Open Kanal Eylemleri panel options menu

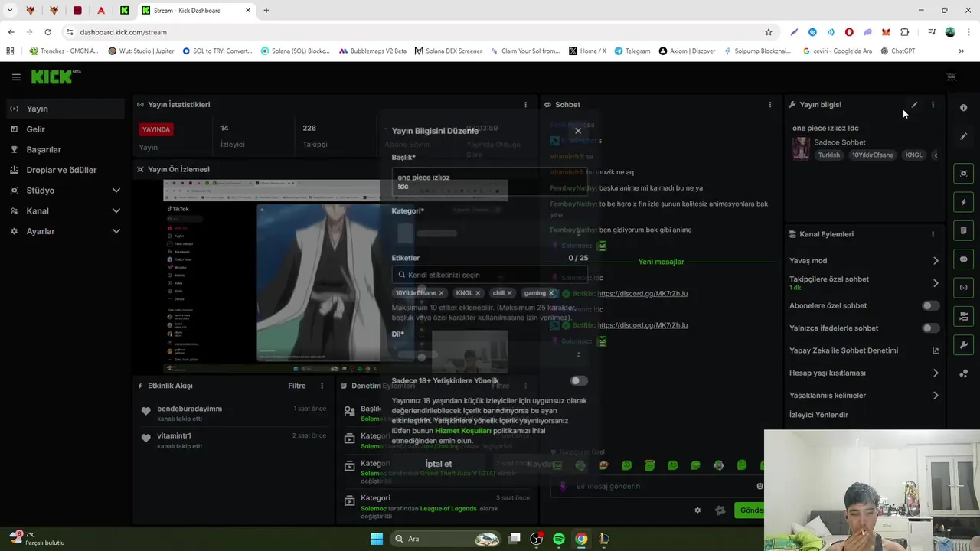point(933,234)
